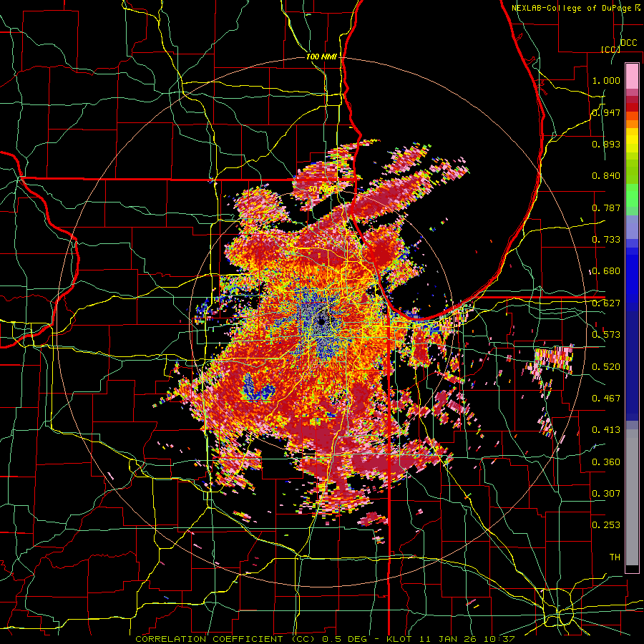
Task: Select the 1.000 legend value
Action: (x=606, y=80)
